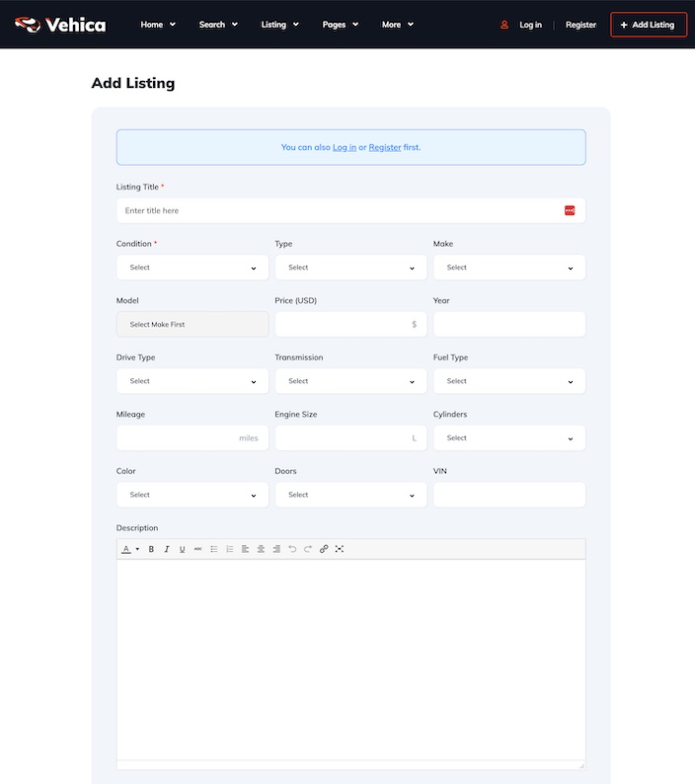The height and width of the screenshot is (784, 695).
Task: Open the Transmission dropdown
Action: point(351,381)
